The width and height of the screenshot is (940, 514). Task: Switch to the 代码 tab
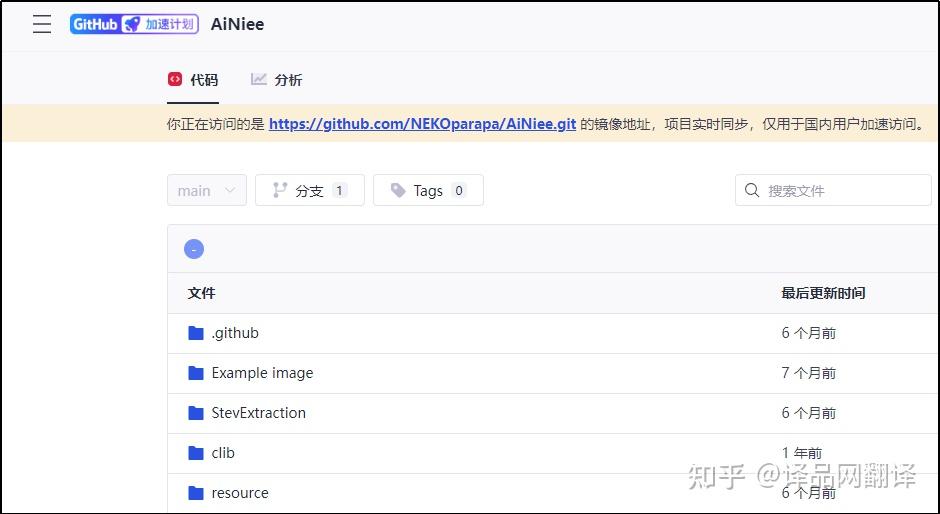click(x=193, y=80)
